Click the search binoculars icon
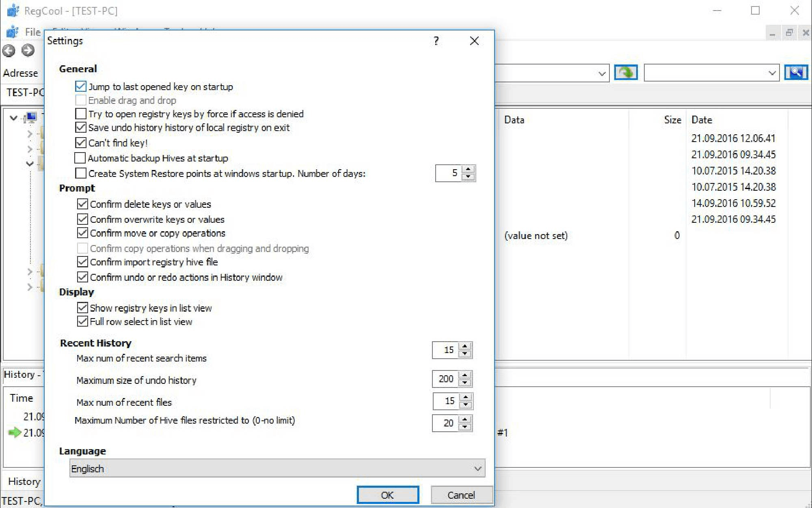This screenshot has height=508, width=812. pos(796,73)
